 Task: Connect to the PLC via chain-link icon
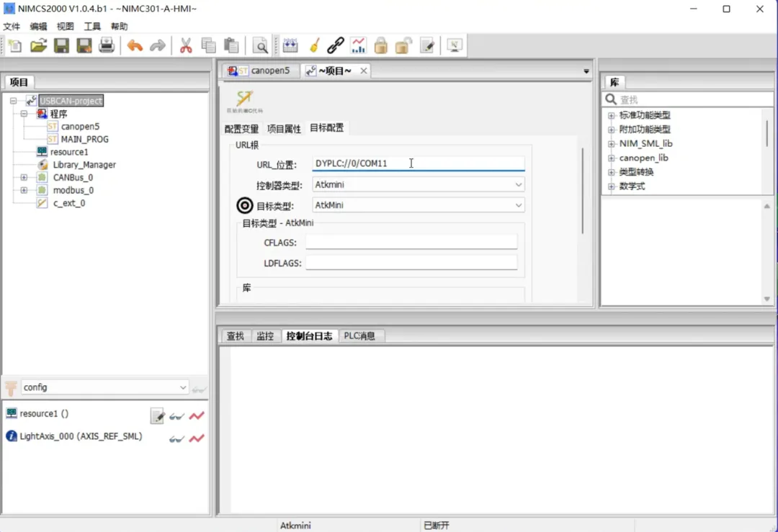[336, 45]
